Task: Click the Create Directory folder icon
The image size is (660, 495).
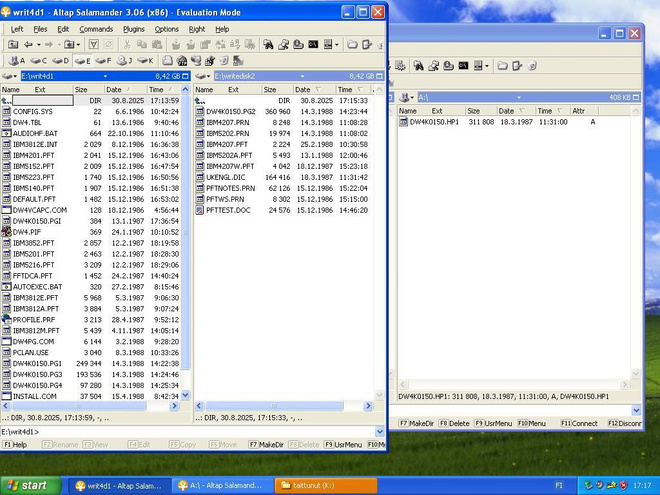Action: coord(352,45)
